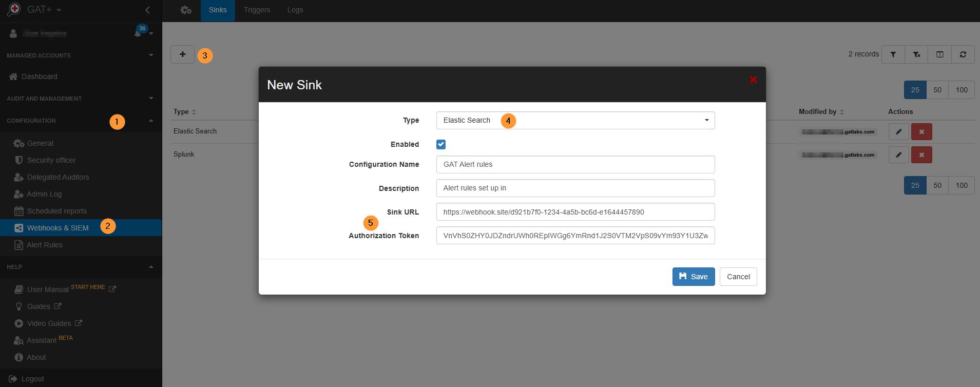Open the Type dropdown in New Sink
The height and width of the screenshot is (387, 980).
(x=575, y=121)
